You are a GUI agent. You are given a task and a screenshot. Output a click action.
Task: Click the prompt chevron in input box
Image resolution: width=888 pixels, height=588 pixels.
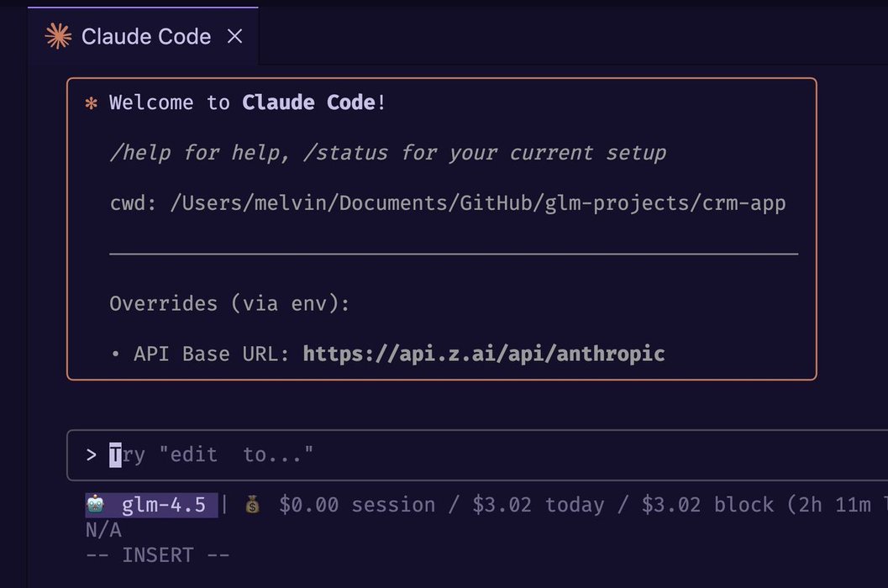(x=92, y=455)
